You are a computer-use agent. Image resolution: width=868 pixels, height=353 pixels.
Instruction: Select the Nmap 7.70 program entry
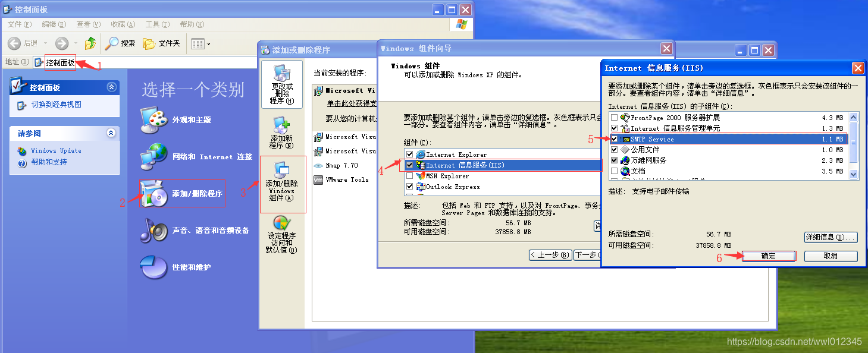(342, 165)
